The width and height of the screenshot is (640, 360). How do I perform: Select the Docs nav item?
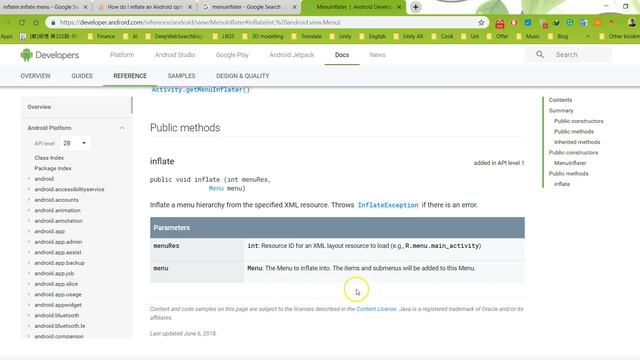point(342,55)
